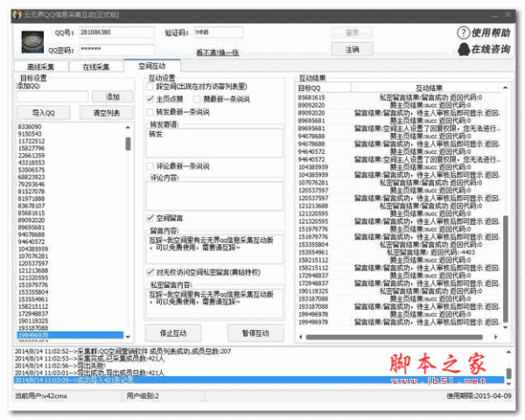Image resolution: width=525 pixels, height=420 pixels.
Task: Open 在线咨询 QQ penguin icon
Action: [x=464, y=49]
